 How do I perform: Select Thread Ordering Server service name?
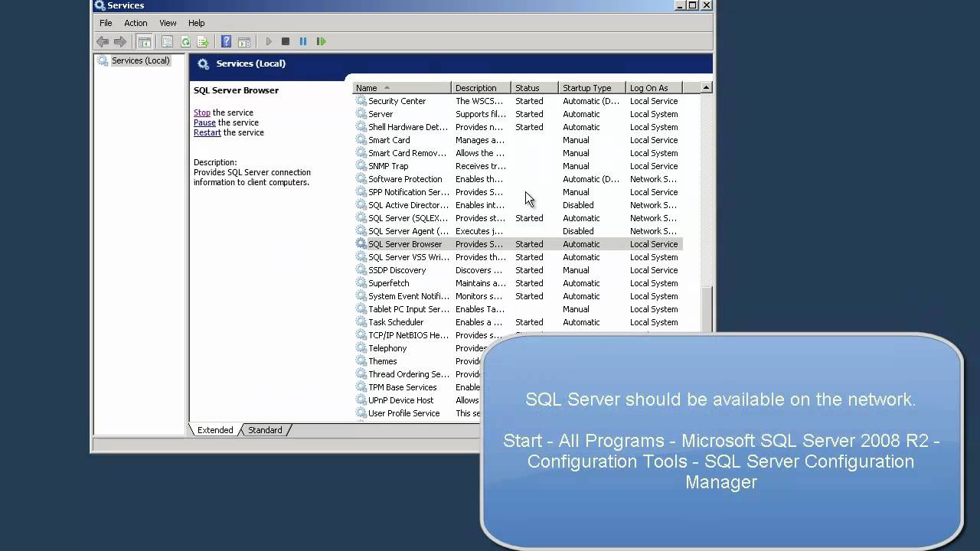point(408,374)
